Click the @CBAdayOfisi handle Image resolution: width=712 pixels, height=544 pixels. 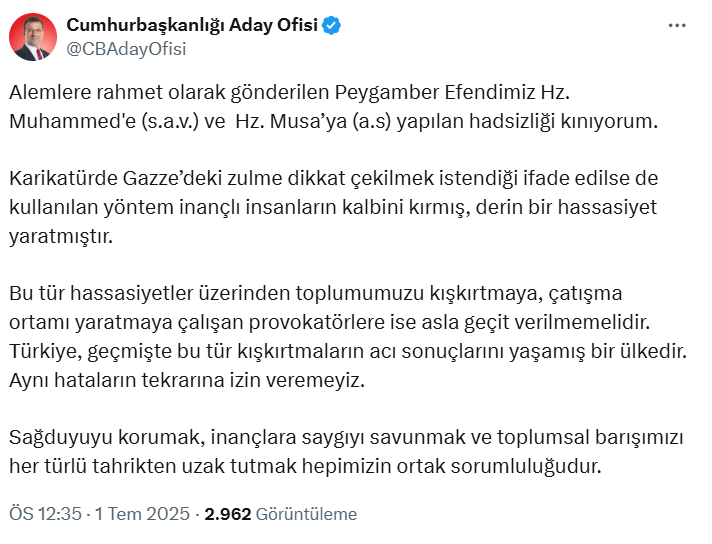(126, 48)
